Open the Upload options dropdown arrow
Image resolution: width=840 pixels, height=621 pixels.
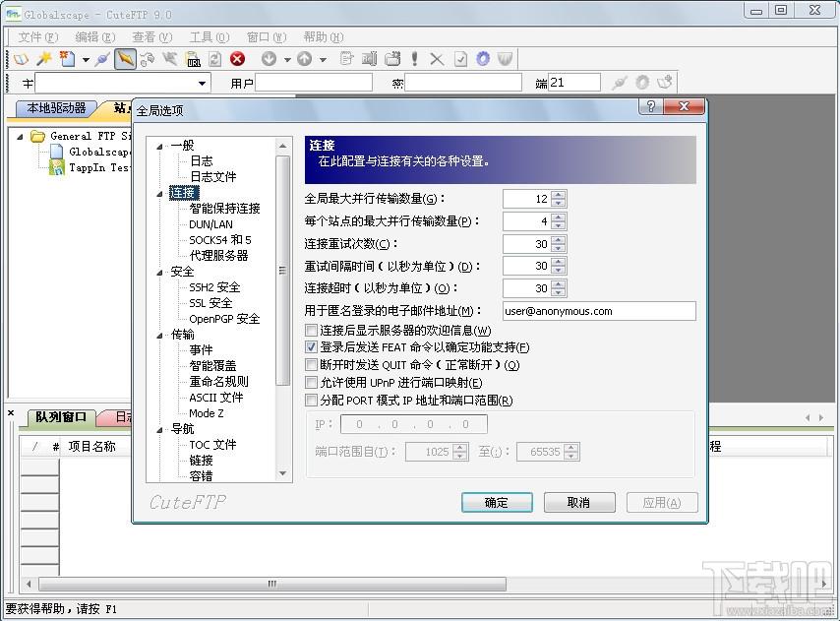tap(323, 59)
